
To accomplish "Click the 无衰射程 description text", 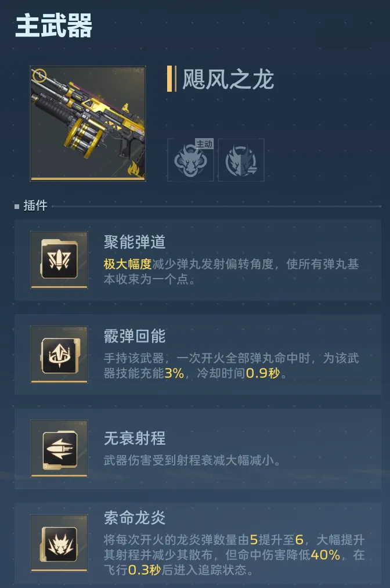I will point(192,460).
